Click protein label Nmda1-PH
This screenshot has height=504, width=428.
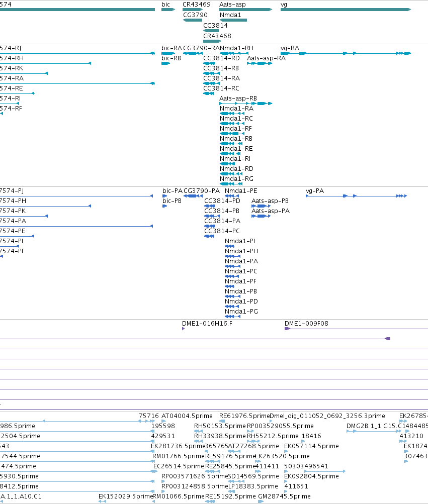(x=241, y=251)
